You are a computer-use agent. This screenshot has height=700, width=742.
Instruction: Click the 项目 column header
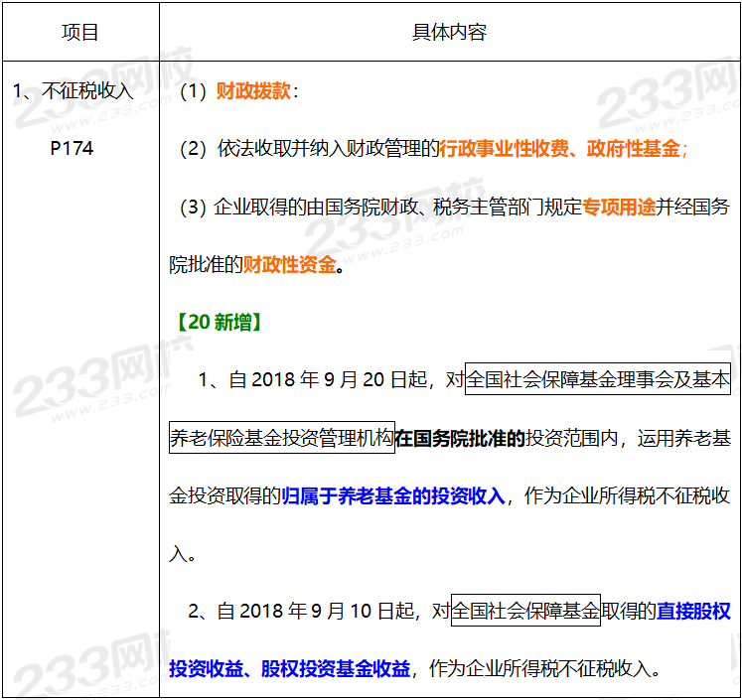(79, 32)
